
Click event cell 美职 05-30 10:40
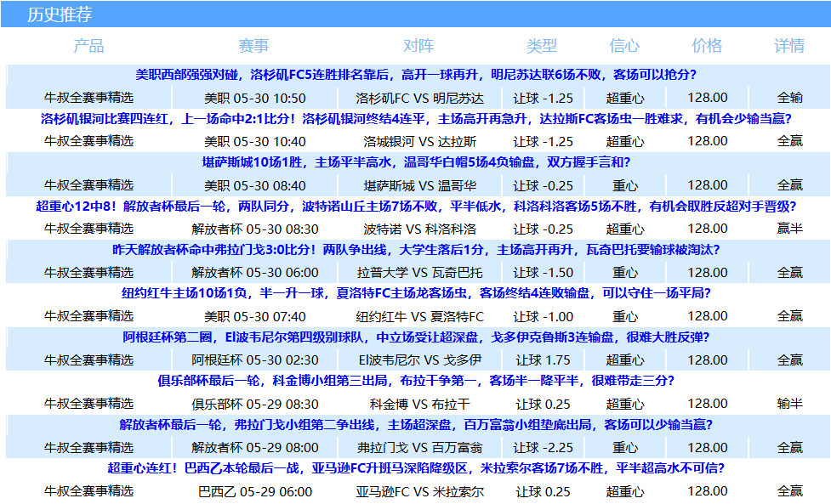click(255, 141)
